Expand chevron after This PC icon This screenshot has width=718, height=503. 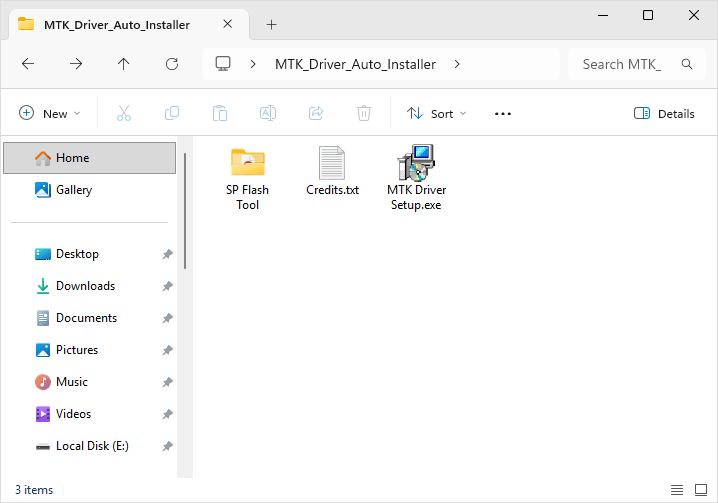[x=253, y=64]
